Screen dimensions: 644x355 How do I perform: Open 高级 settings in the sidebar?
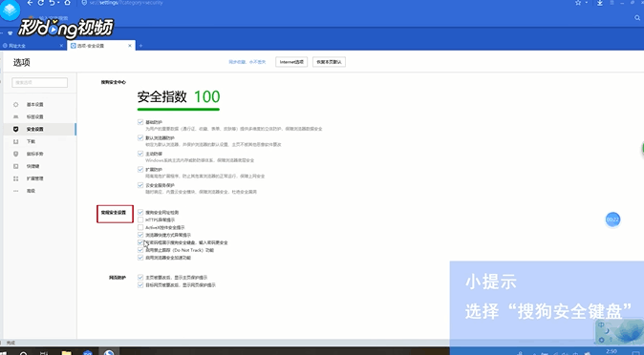click(x=39, y=191)
